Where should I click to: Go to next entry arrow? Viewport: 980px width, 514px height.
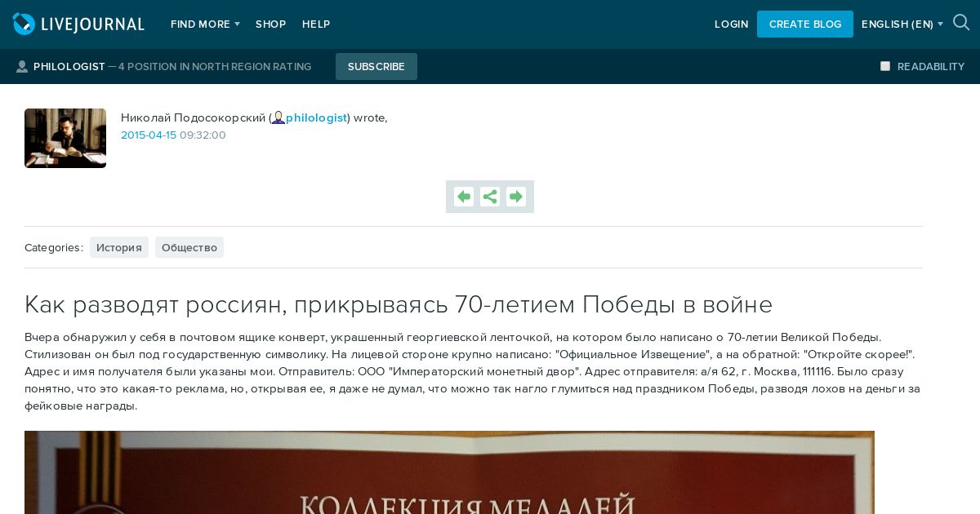tap(516, 197)
